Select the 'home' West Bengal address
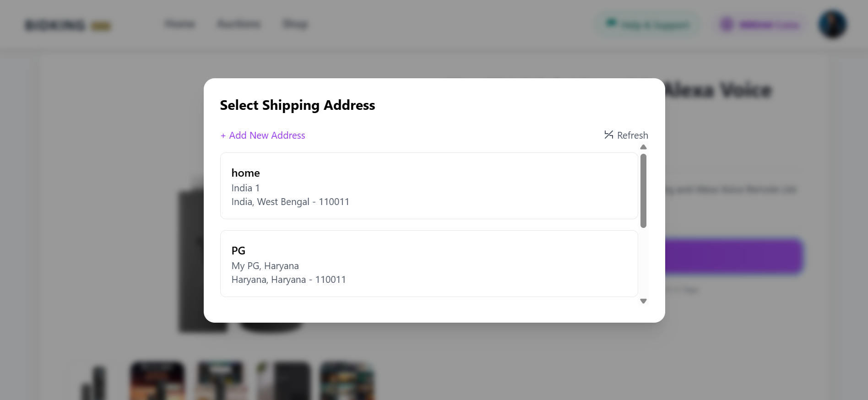 (429, 186)
